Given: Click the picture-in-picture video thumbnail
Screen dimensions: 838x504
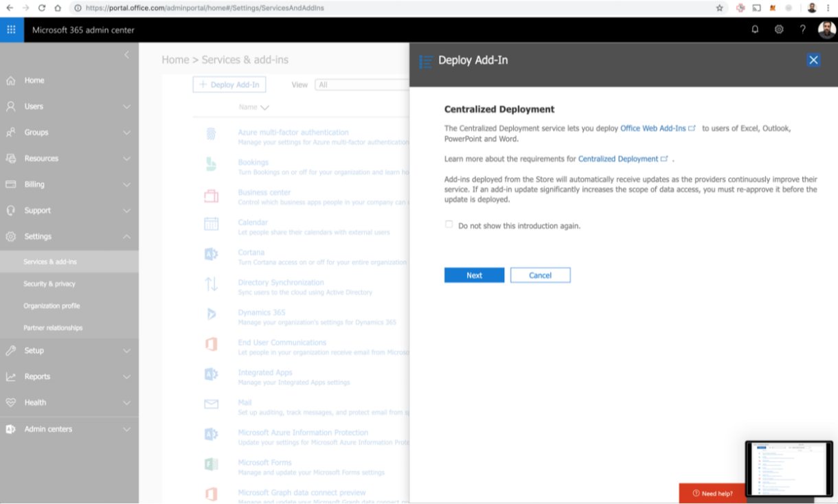Looking at the screenshot, I should coord(789,469).
